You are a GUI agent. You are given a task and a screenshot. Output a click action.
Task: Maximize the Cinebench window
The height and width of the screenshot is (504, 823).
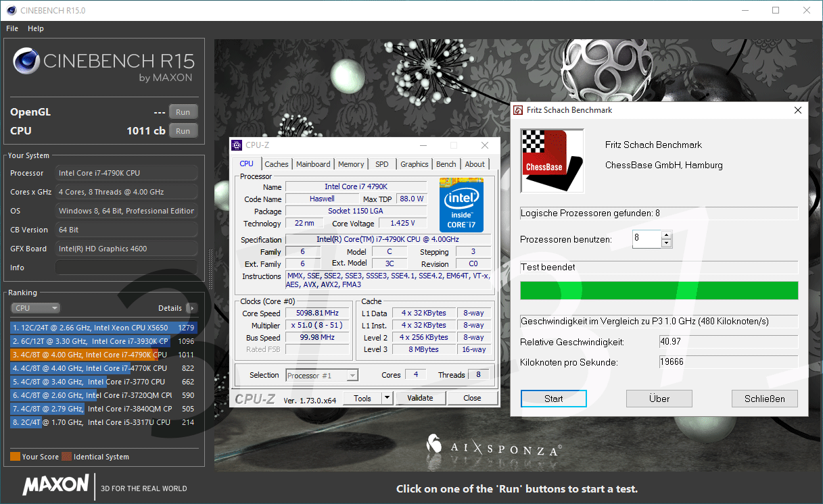[x=776, y=10]
